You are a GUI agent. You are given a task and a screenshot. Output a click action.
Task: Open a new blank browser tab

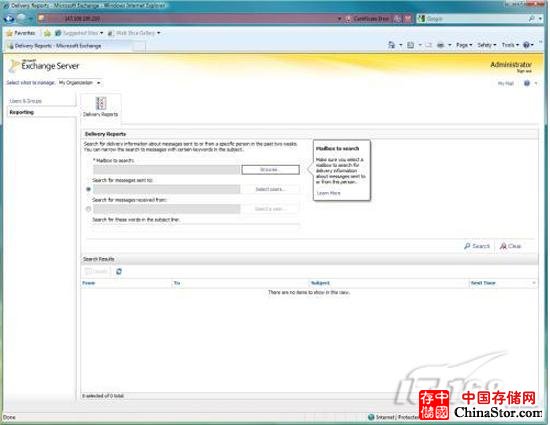[140, 46]
